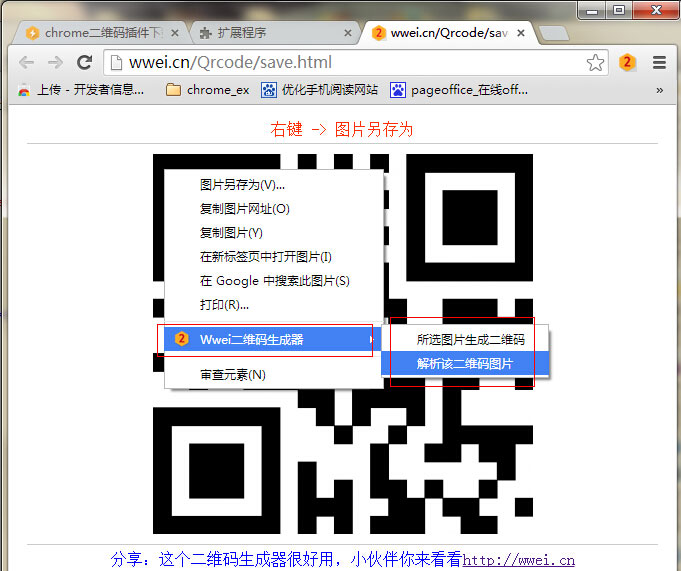Open the http://wwei.cn link

519,560
